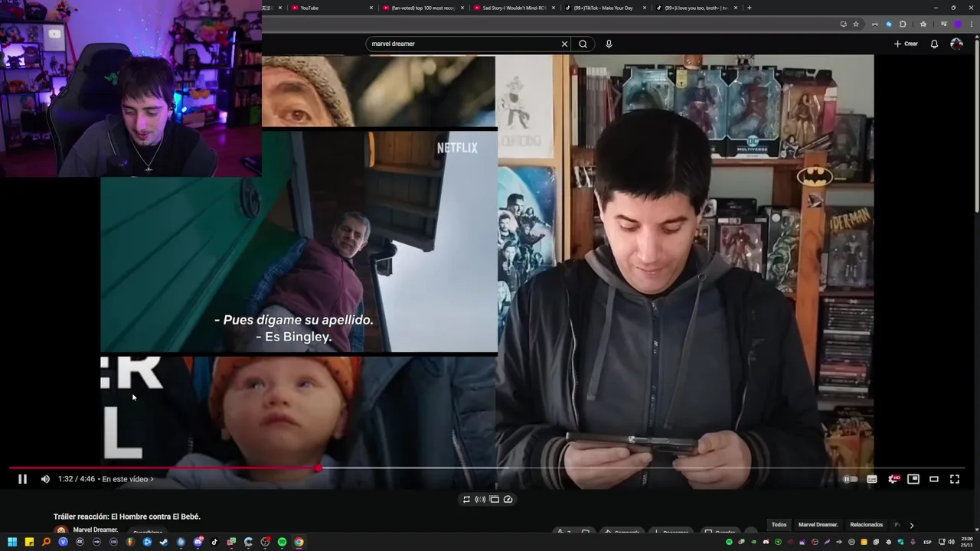This screenshot has width=980, height=551.
Task: Open Steam from the taskbar
Action: (x=164, y=542)
